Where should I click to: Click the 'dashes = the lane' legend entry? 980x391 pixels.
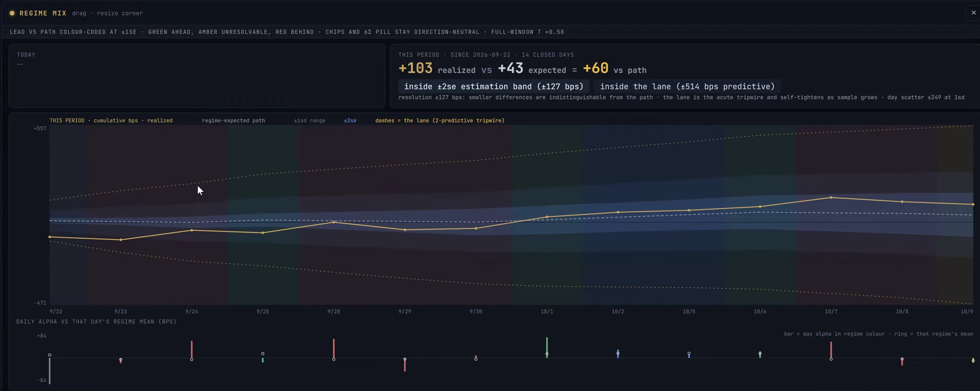pos(440,120)
